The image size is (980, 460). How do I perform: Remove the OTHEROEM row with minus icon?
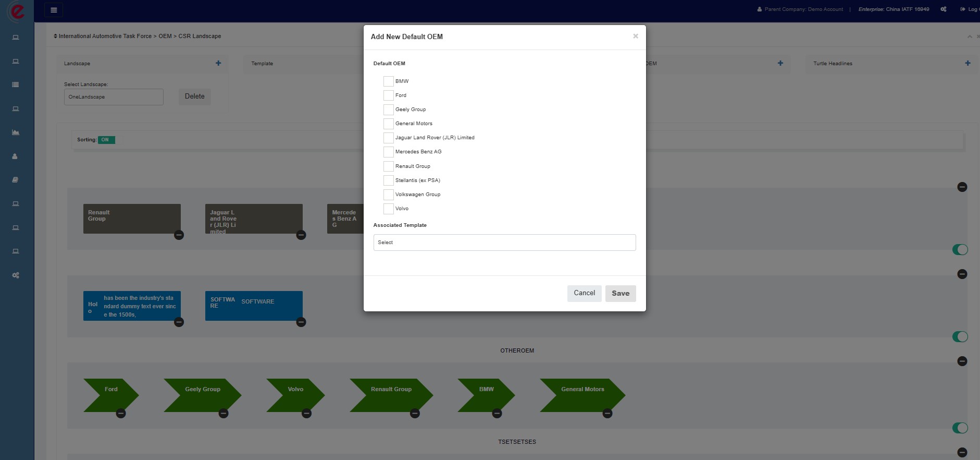click(x=962, y=361)
